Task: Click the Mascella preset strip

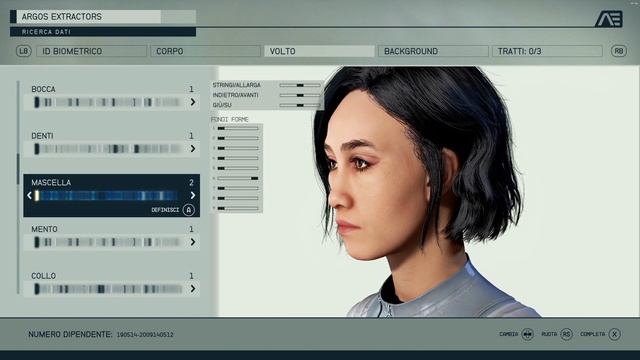Action: [x=107, y=196]
